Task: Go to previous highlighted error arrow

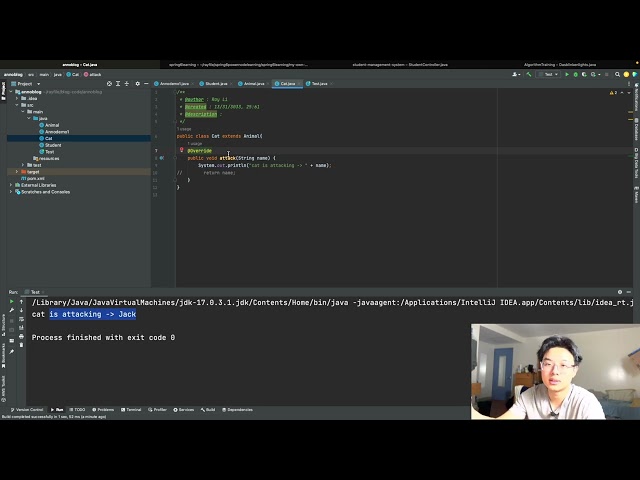Action: 622,93
